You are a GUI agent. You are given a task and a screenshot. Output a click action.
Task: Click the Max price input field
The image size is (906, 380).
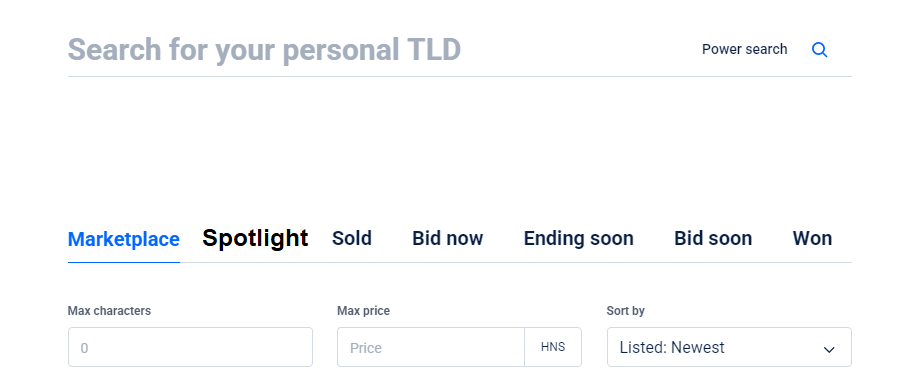(x=430, y=347)
